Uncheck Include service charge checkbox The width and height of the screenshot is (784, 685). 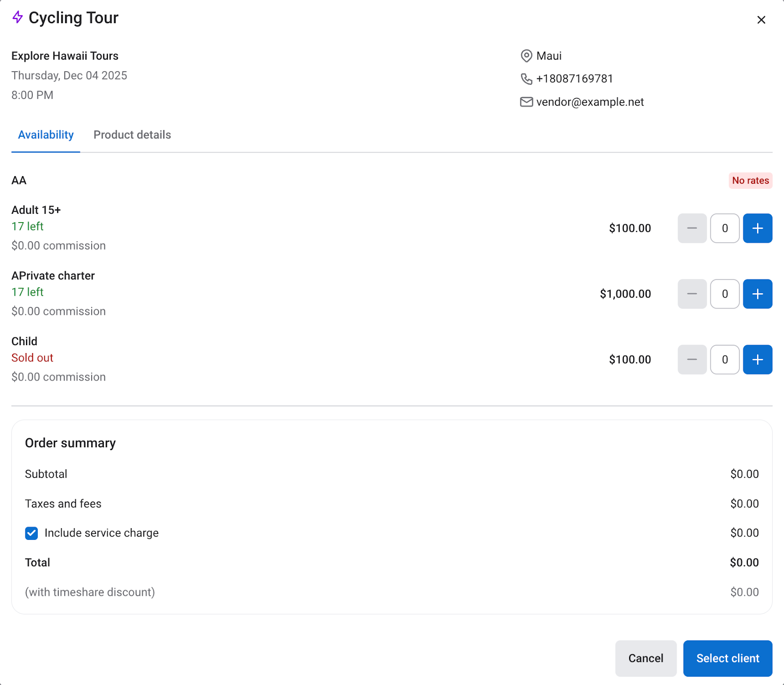31,533
